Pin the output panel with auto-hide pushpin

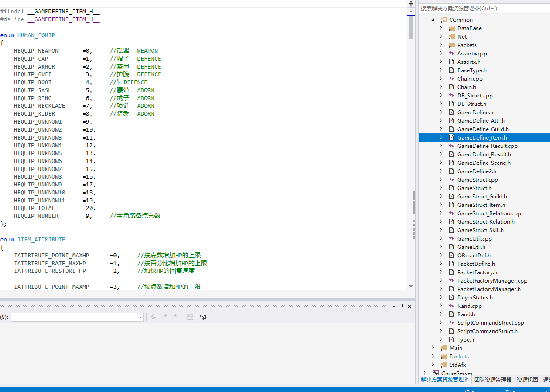pyautogui.click(x=402, y=307)
